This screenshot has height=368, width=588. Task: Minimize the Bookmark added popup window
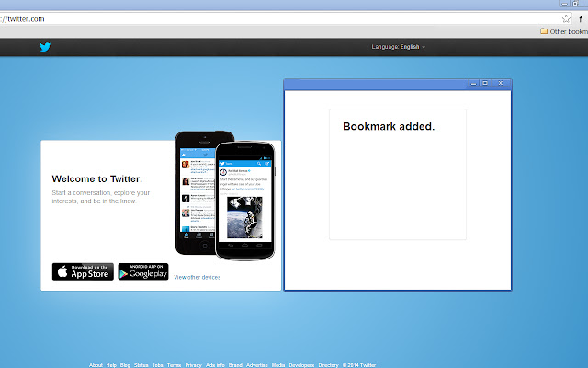(x=474, y=83)
